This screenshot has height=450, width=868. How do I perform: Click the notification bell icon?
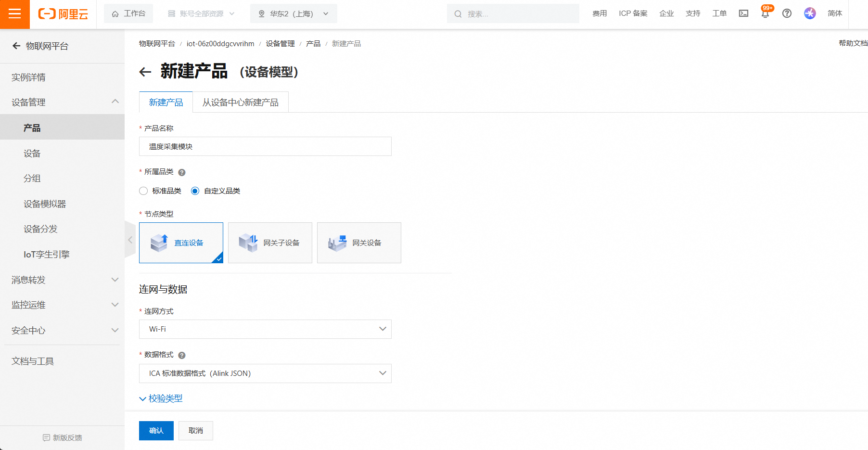(765, 13)
